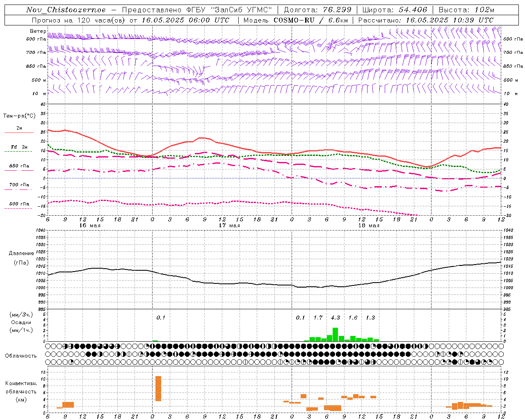Click the 'Облачность' row label
Viewport: 525px width, 420px height.
click(21, 356)
